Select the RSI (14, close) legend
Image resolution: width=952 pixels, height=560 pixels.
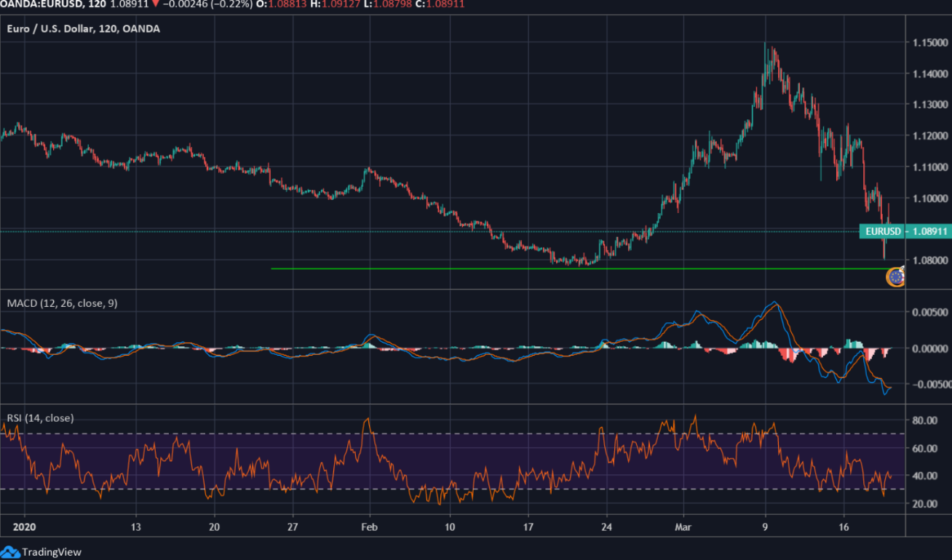(x=40, y=418)
